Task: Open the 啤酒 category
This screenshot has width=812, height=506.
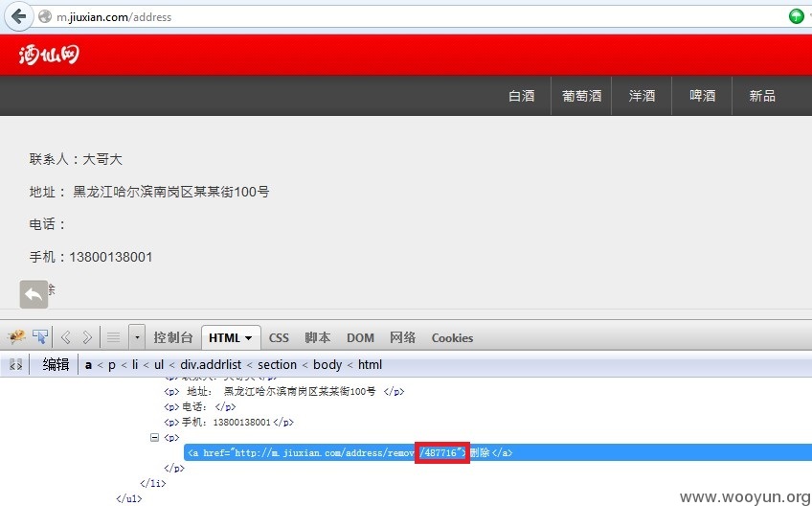Action: pos(702,96)
